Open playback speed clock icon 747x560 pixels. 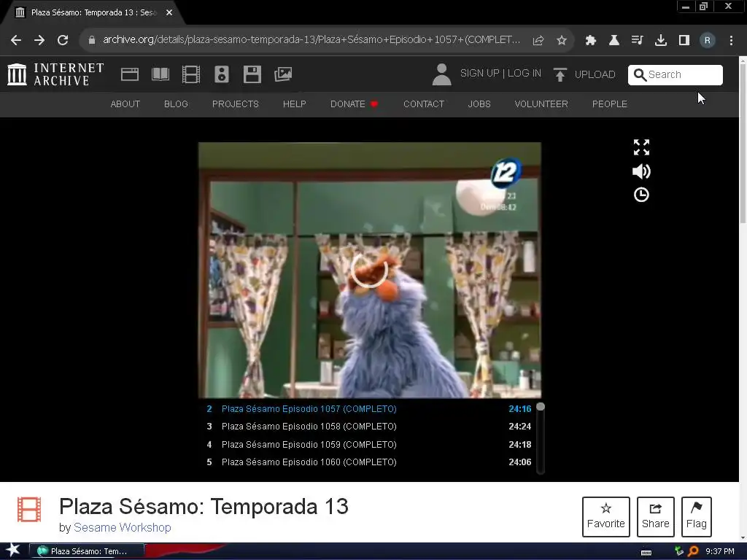641,195
